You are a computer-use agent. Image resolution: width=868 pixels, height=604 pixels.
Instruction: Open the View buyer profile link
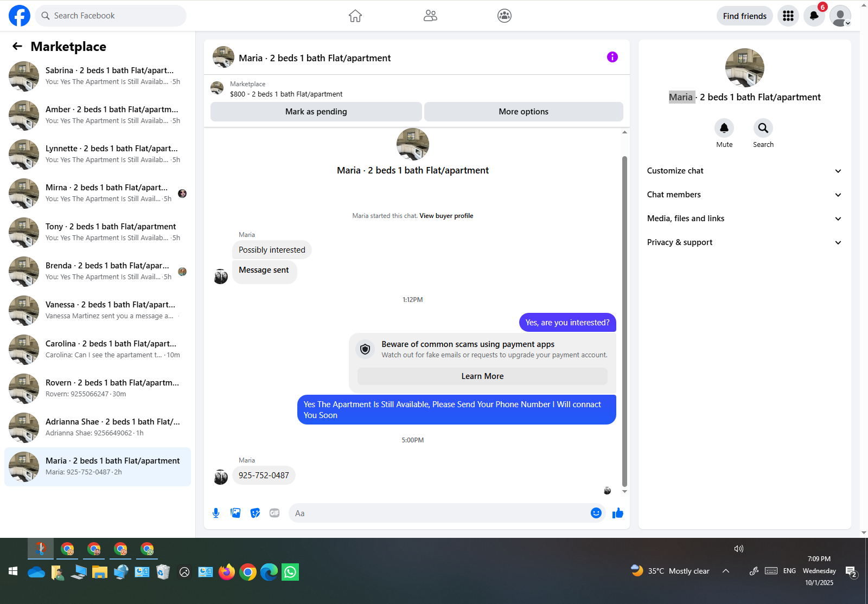click(446, 216)
